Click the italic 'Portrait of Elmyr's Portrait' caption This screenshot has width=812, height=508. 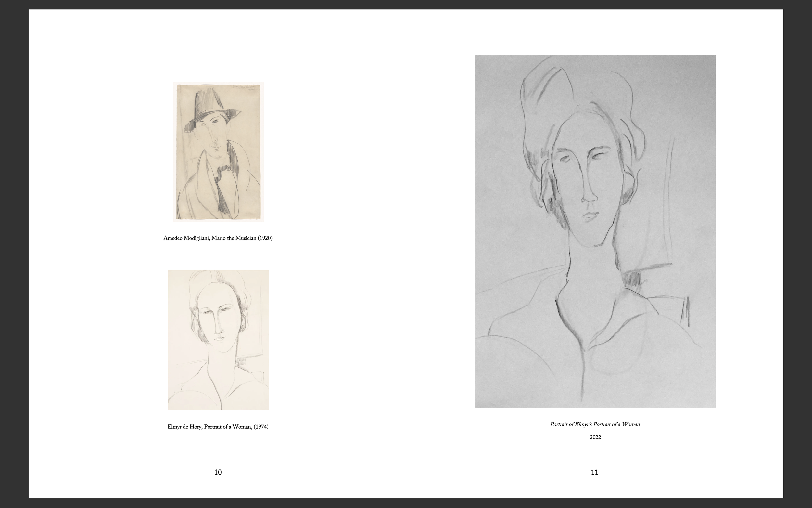[594, 424]
